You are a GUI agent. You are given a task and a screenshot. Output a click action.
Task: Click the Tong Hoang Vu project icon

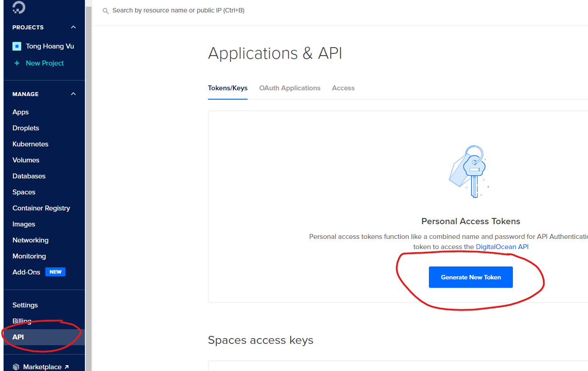point(17,46)
